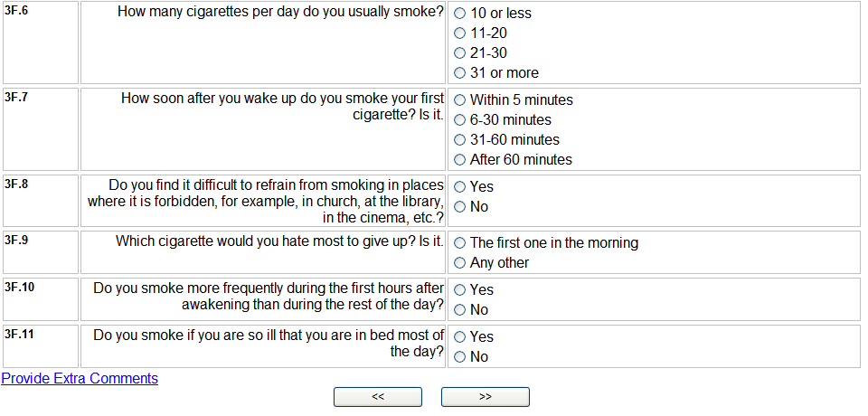Viewport: 868px width, 416px height.
Task: Answer Yes to smoking when ill in bed
Action: (x=459, y=337)
